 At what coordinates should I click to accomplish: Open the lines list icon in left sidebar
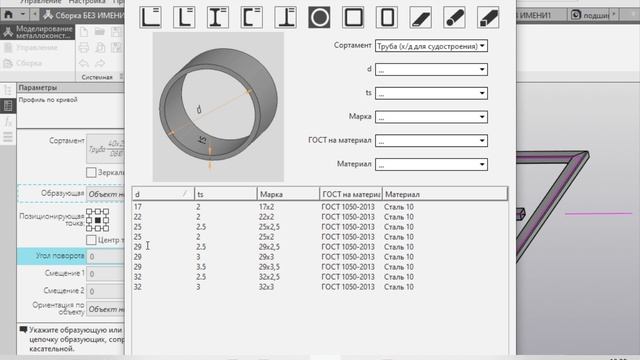coord(8,137)
